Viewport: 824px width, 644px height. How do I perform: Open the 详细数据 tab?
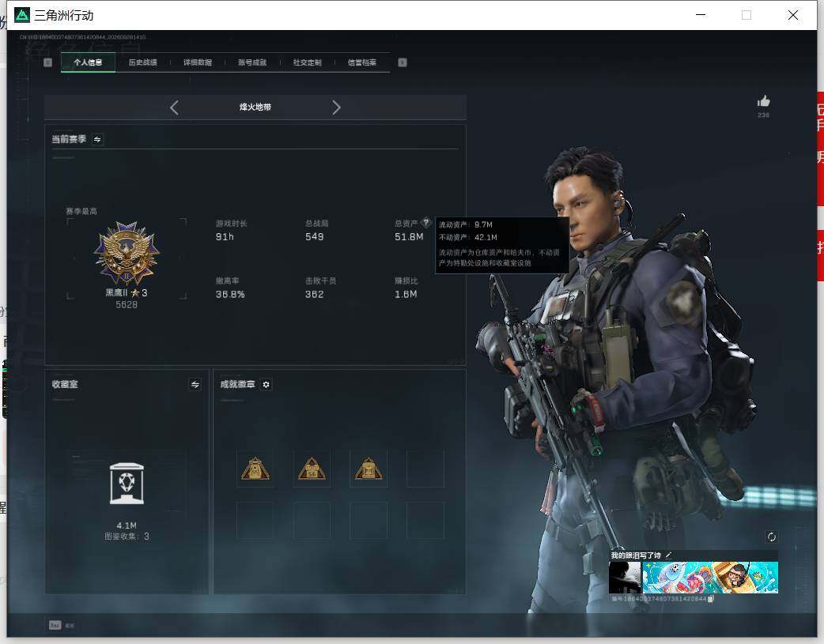198,62
